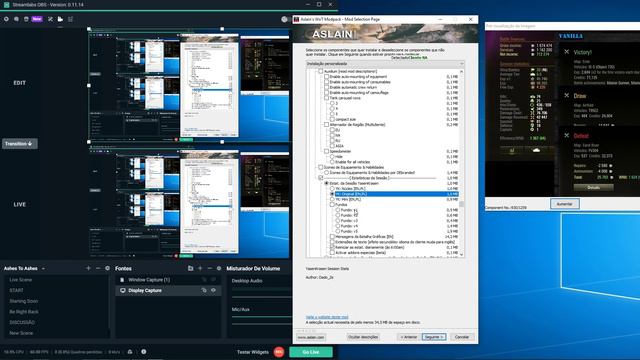Open www.aslain.com button
This screenshot has height=360, width=640.
pyautogui.click(x=311, y=337)
